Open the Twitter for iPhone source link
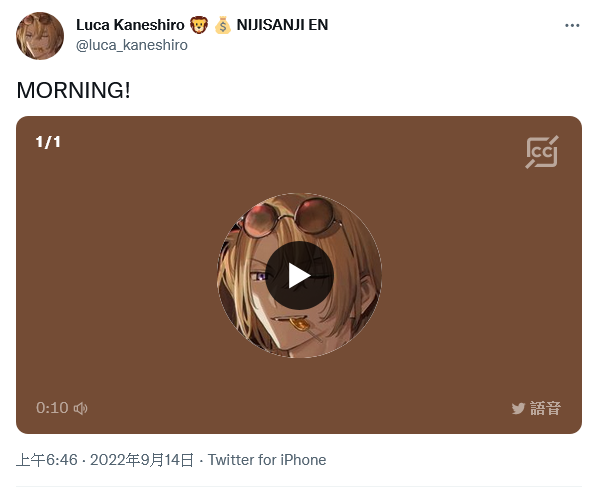Screen dimensions: 598x487 [267, 460]
